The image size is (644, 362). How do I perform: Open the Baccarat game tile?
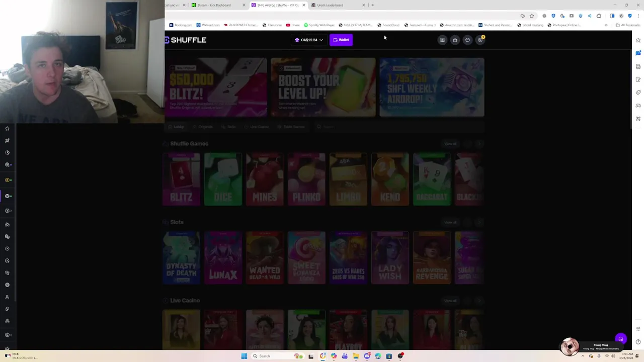coord(432,179)
